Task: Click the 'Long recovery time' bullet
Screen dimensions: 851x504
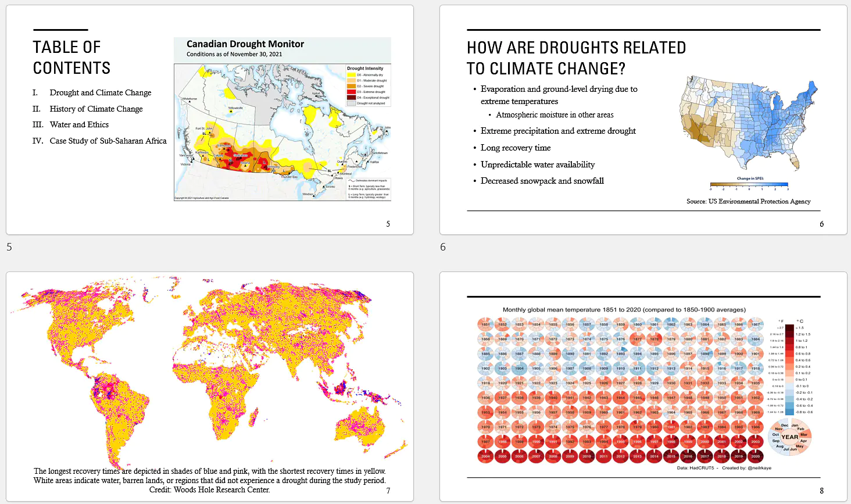Action: coord(516,148)
